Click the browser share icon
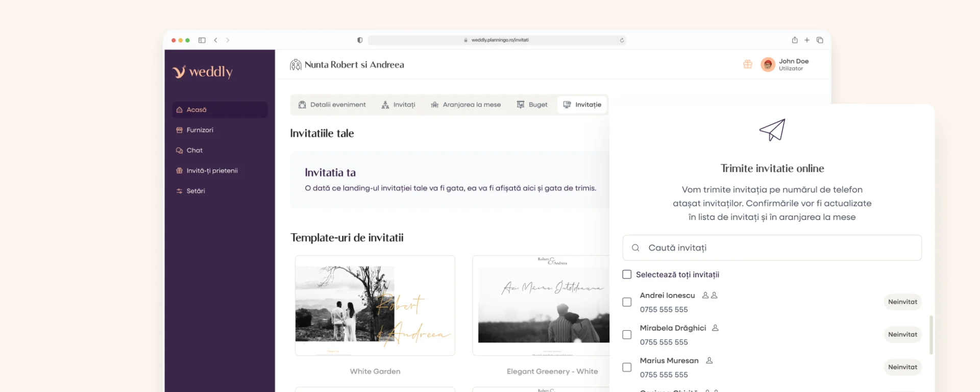 (x=794, y=40)
